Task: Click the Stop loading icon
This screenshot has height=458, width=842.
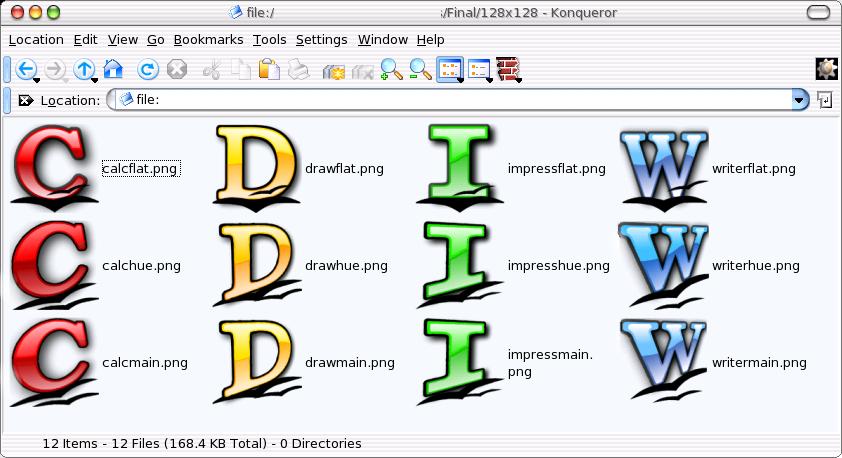Action: pyautogui.click(x=177, y=69)
